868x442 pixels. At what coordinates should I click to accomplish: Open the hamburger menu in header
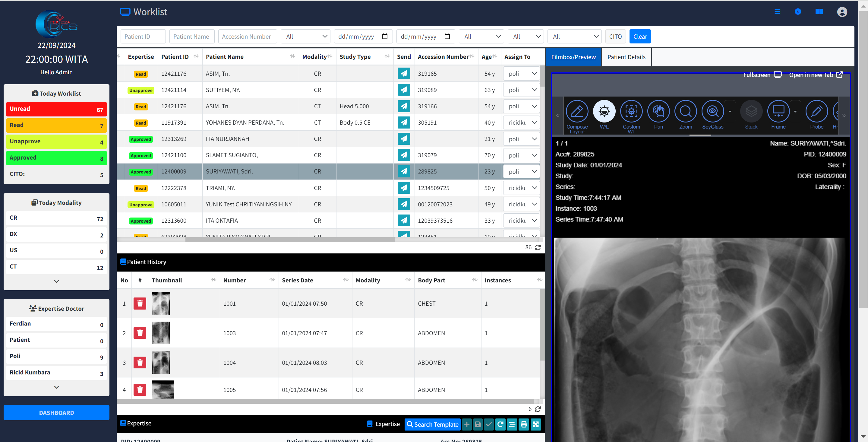(777, 12)
